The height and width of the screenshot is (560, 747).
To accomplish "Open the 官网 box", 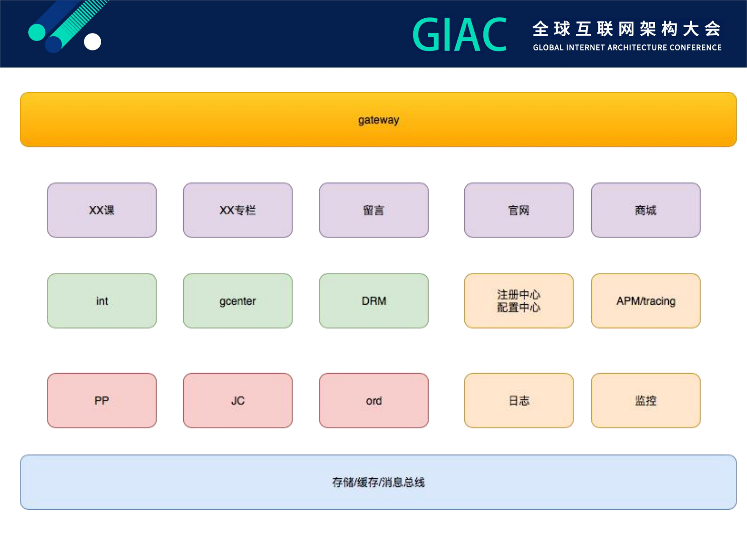I will [518, 210].
